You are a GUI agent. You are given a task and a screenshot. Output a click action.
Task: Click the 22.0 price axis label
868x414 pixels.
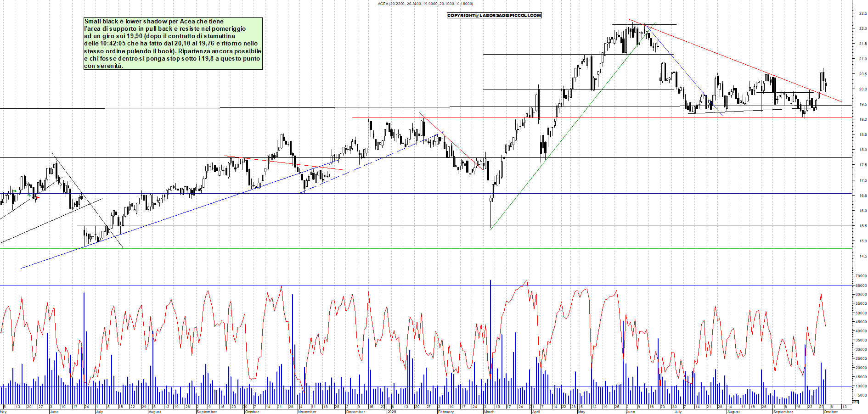coord(862,28)
